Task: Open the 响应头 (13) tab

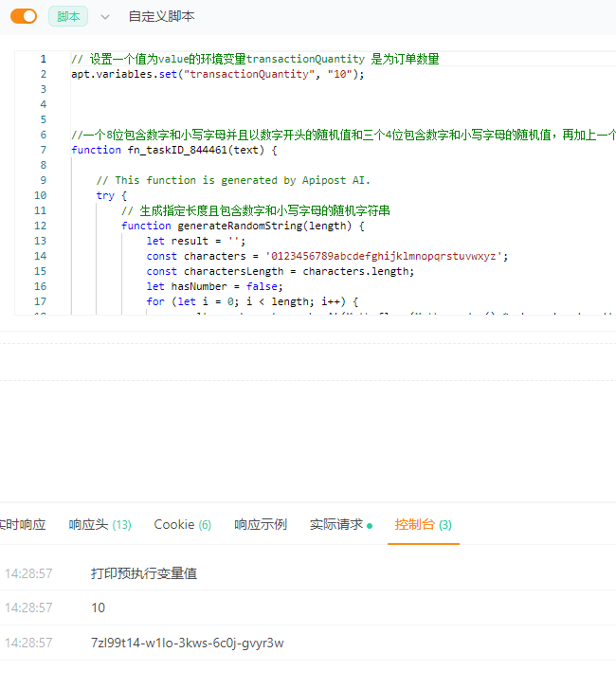Action: [100, 525]
